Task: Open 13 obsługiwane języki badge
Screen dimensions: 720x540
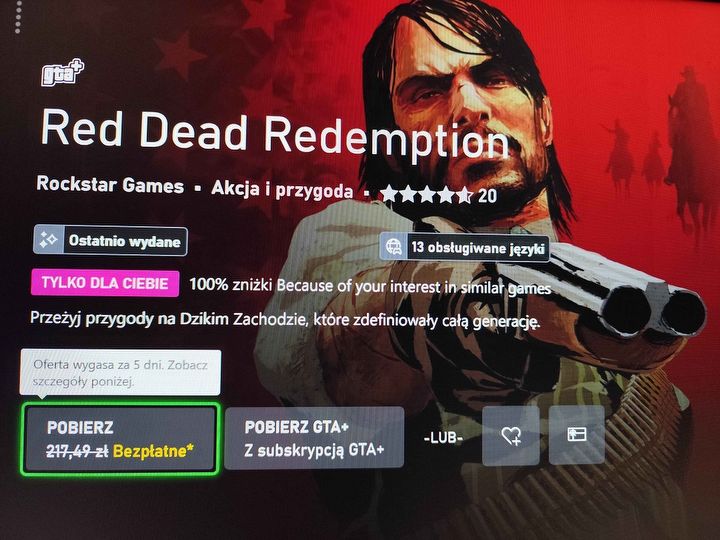Action: coord(464,247)
